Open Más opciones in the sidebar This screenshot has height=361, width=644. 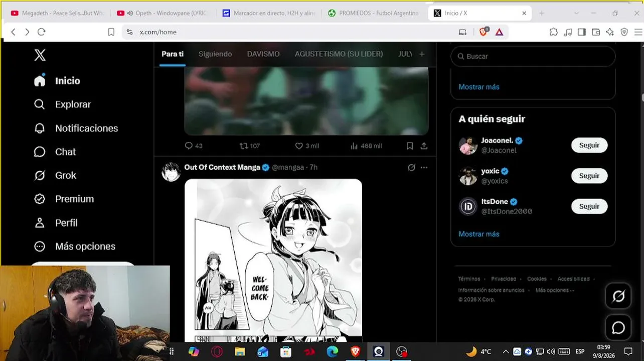point(74,246)
